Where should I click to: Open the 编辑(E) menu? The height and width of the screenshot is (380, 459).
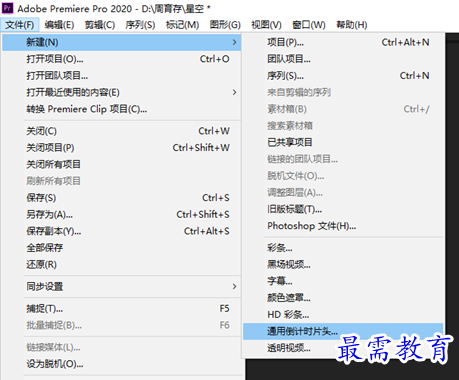coord(59,25)
